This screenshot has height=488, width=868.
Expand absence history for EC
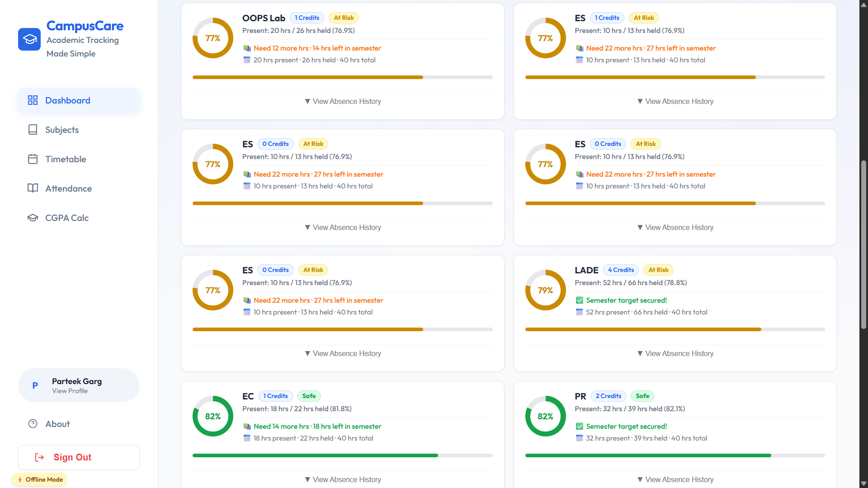coord(343,479)
